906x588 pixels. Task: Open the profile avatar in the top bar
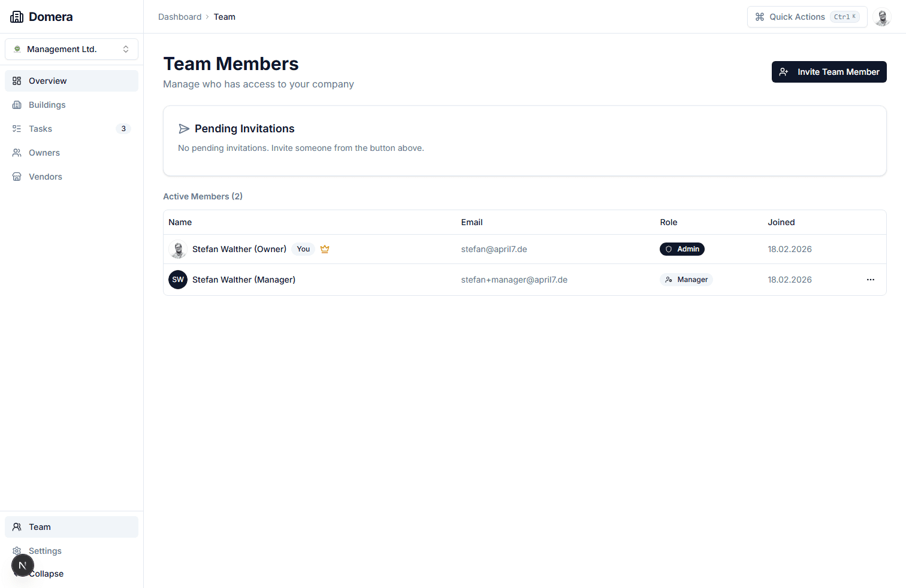[882, 17]
